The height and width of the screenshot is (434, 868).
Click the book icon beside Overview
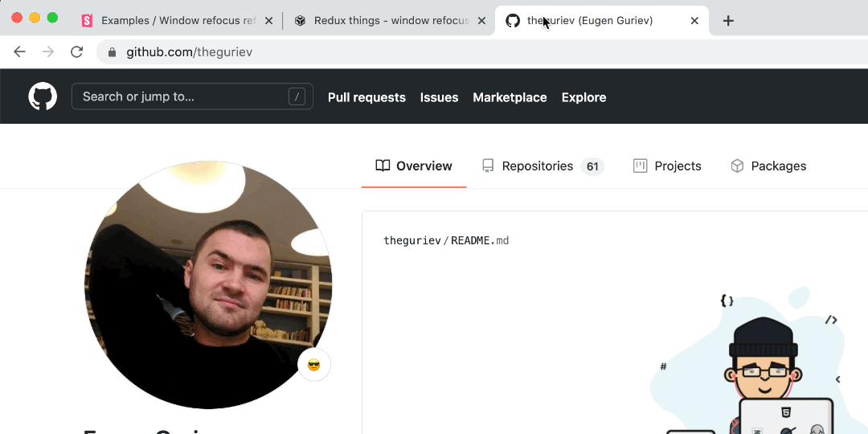(x=383, y=166)
